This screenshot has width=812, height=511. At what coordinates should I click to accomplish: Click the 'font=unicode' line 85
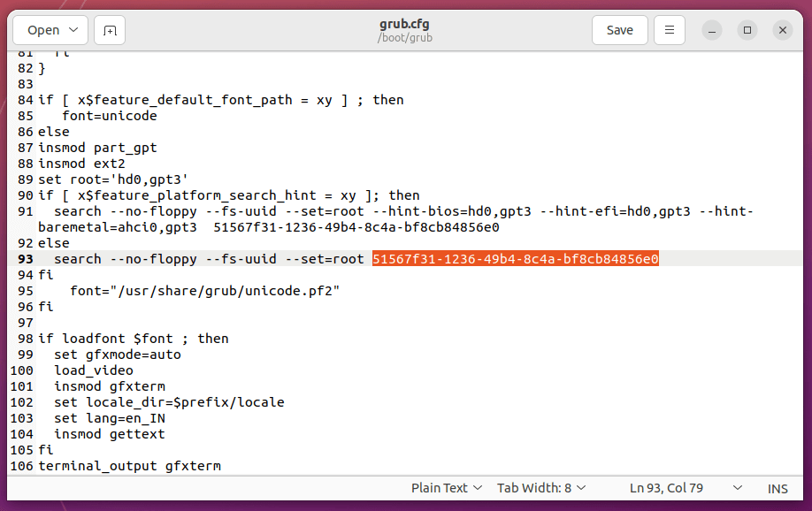point(110,116)
